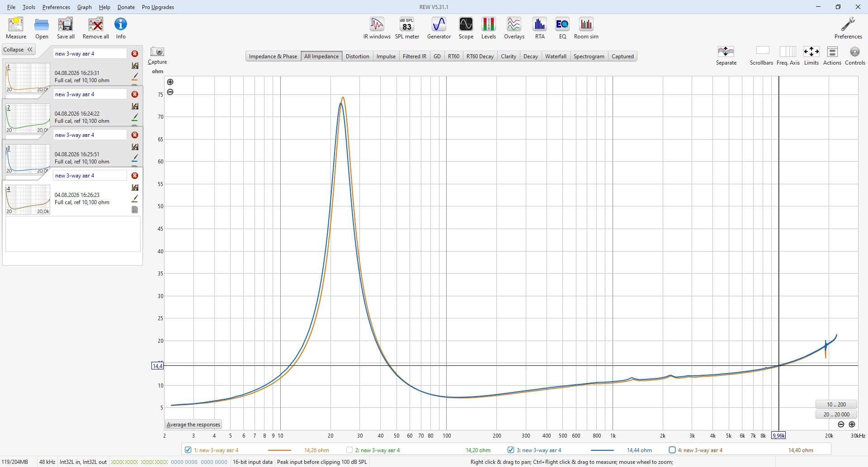
Task: Switch to the Waterfall tab
Action: coord(556,56)
